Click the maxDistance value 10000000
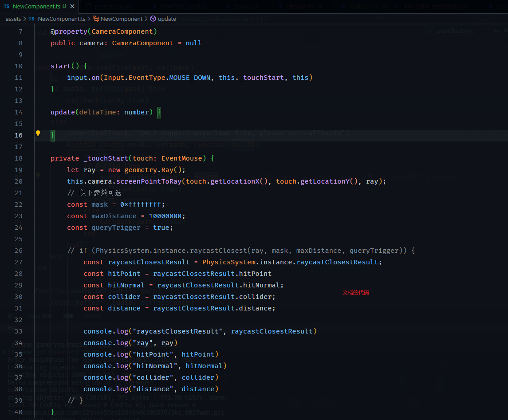Image resolution: width=508 pixels, height=420 pixels. pos(165,216)
